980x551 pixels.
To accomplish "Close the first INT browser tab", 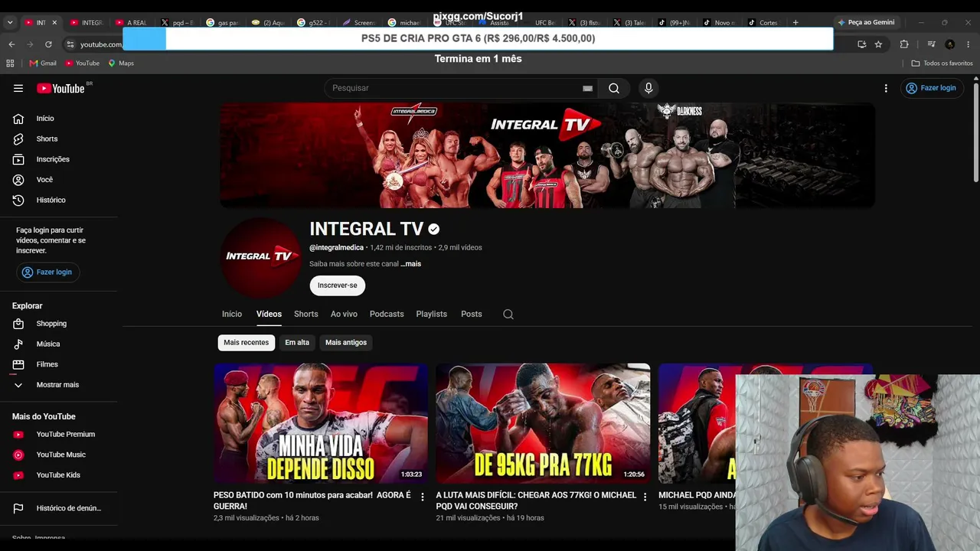I will click(x=54, y=23).
